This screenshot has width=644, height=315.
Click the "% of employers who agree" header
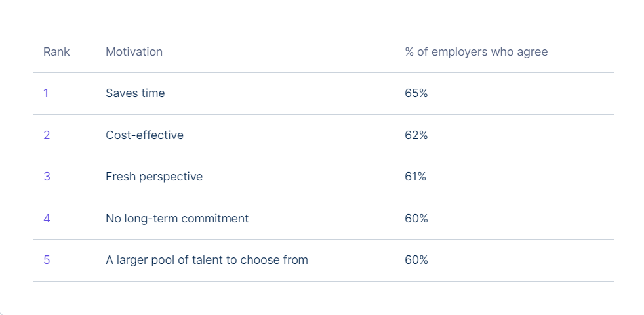[x=476, y=52]
